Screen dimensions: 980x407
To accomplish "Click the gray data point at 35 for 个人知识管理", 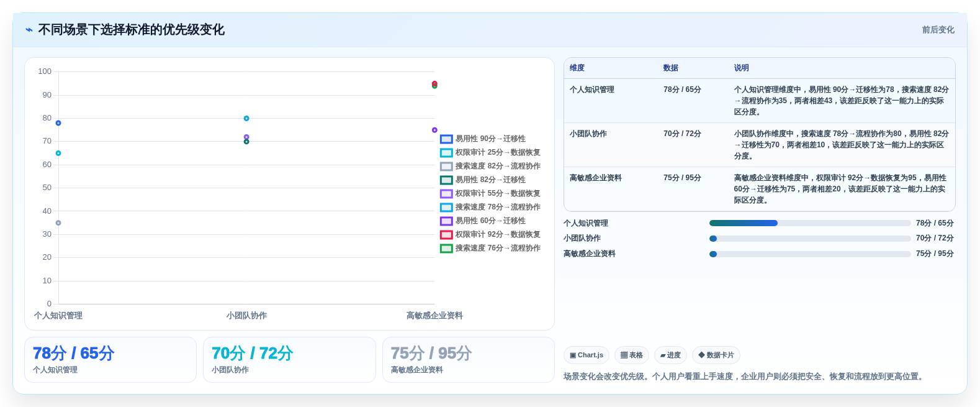I will [x=58, y=223].
